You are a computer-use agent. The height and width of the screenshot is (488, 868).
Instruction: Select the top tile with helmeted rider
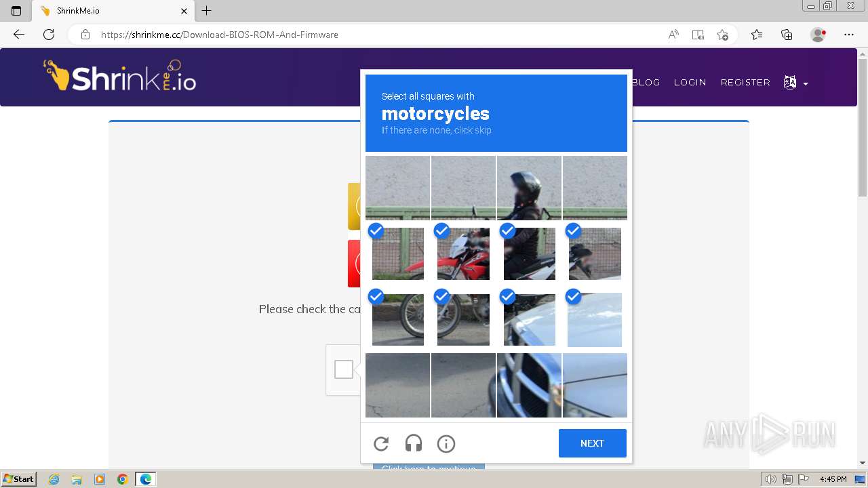[529, 188]
